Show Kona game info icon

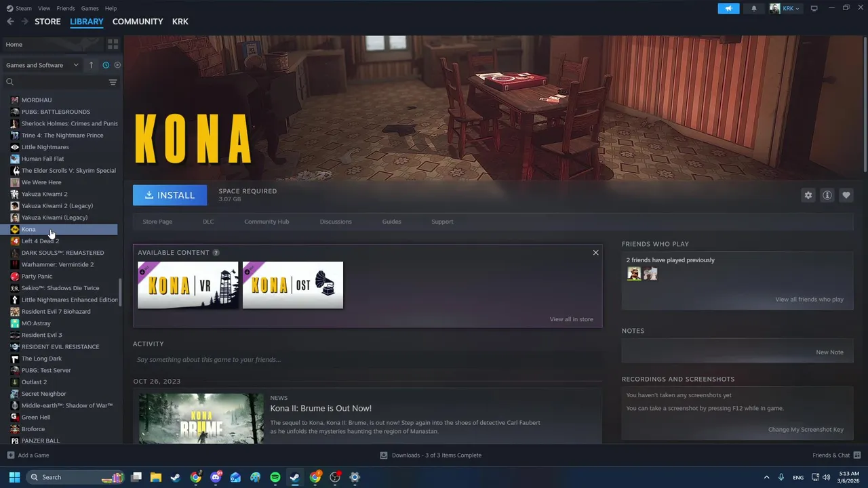click(827, 195)
